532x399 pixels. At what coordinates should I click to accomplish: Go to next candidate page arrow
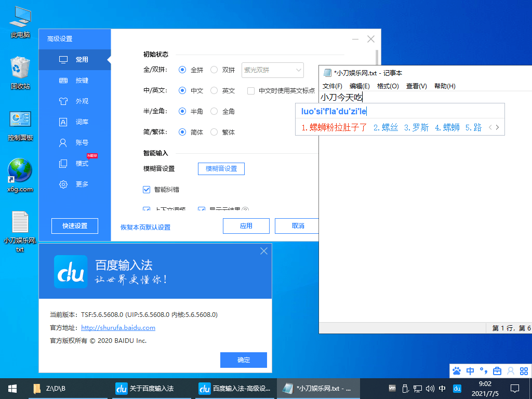tap(497, 127)
